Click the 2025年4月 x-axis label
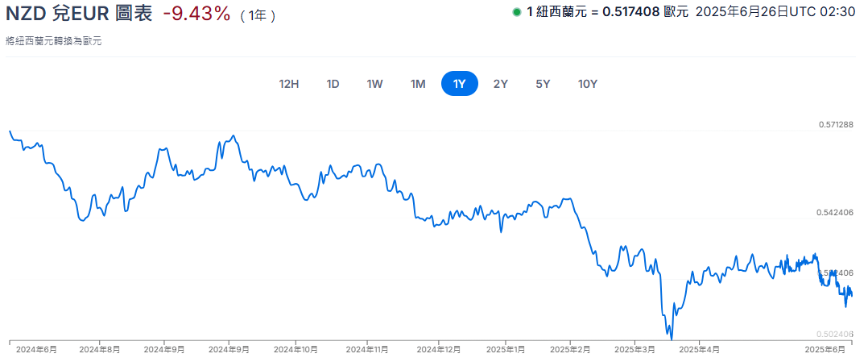Viewport: 868px width, 362px height. tap(700, 350)
